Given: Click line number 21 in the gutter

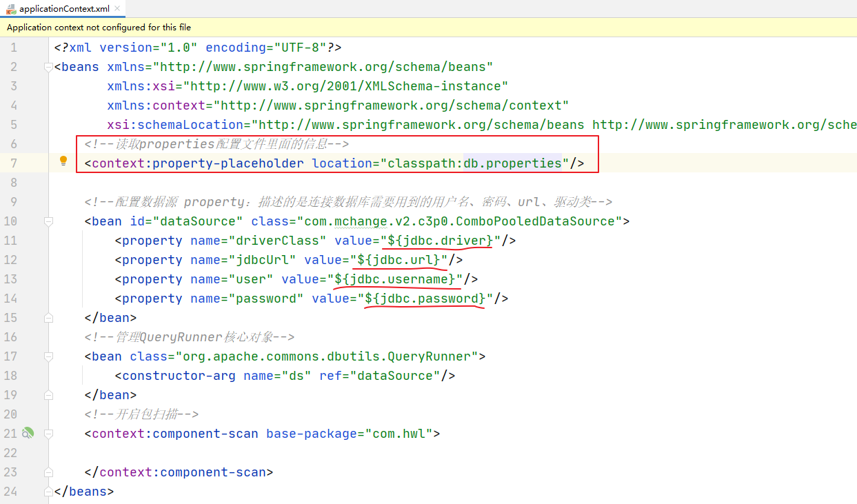Looking at the screenshot, I should (x=10, y=434).
